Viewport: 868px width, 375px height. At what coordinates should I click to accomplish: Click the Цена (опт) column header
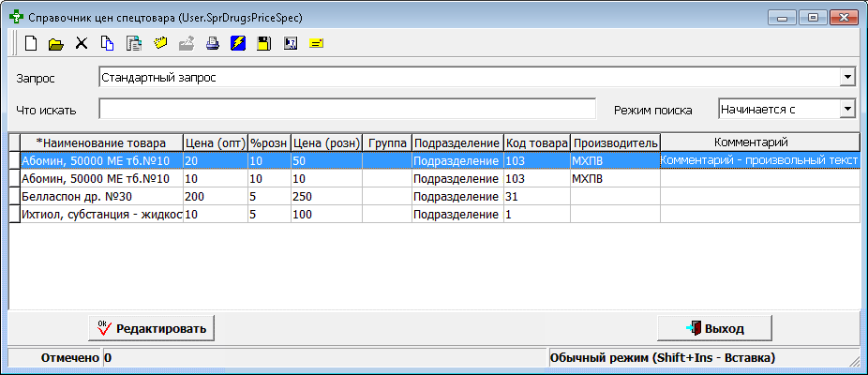point(215,142)
